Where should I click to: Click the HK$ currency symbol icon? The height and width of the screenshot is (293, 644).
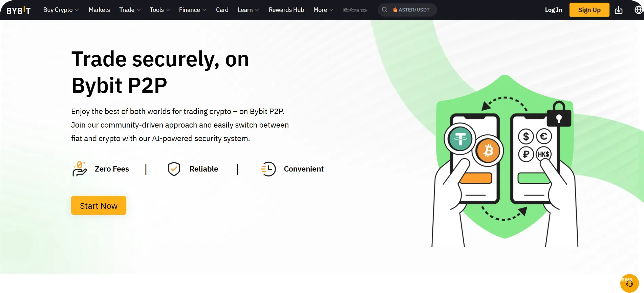[543, 154]
